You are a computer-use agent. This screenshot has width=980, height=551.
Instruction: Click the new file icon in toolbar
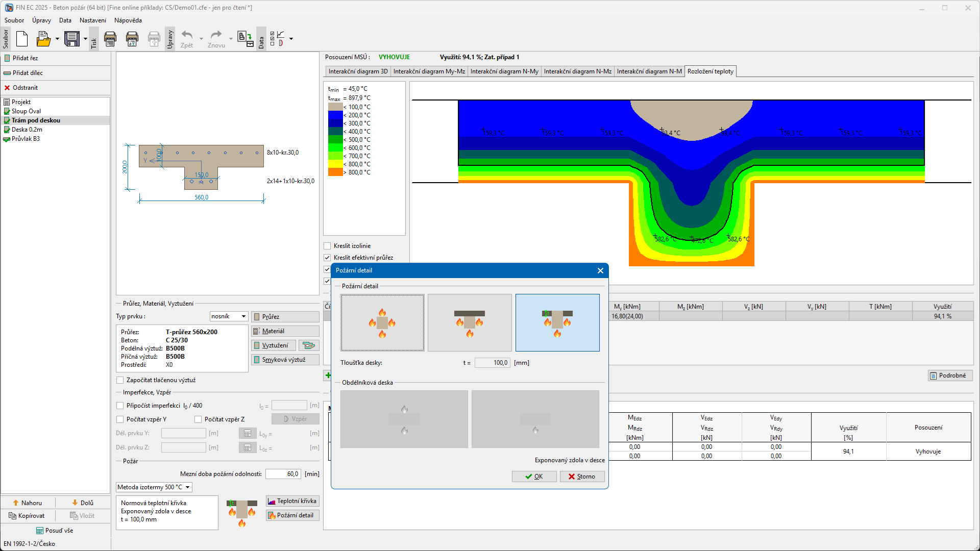[x=22, y=39]
